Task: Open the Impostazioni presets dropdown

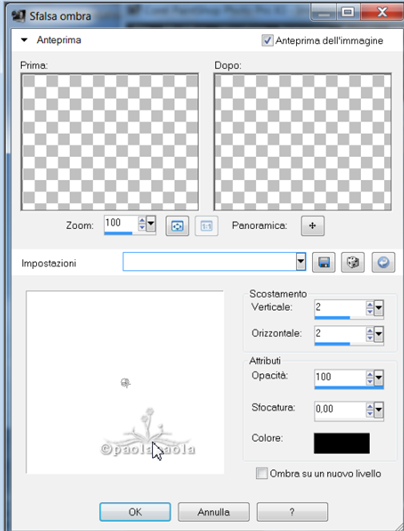Action: pyautogui.click(x=301, y=262)
